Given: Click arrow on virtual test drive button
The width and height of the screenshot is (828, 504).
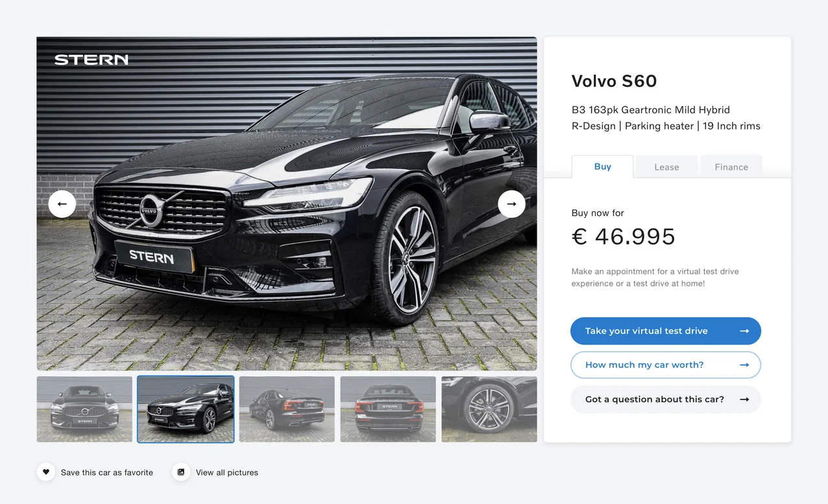Looking at the screenshot, I should pos(744,331).
